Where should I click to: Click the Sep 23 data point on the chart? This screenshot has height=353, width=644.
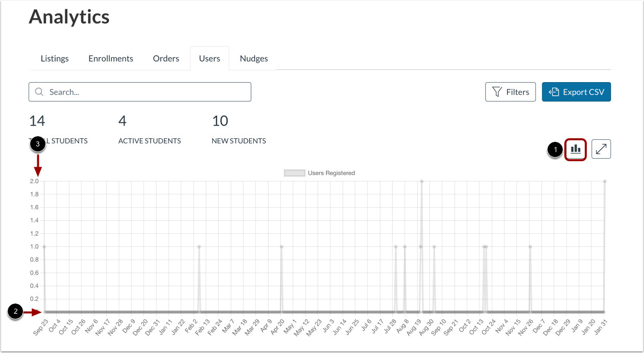pos(43,246)
